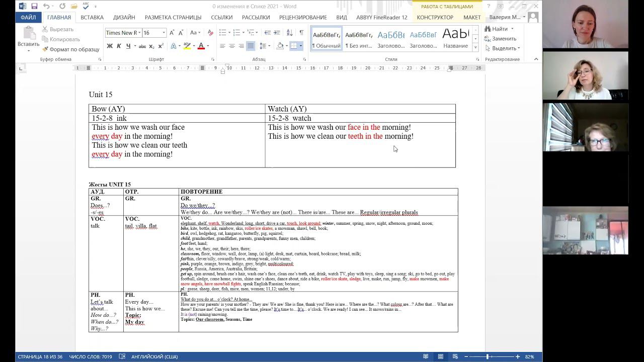Click the user account avatar icon
The image size is (644, 362).
pos(533,17)
